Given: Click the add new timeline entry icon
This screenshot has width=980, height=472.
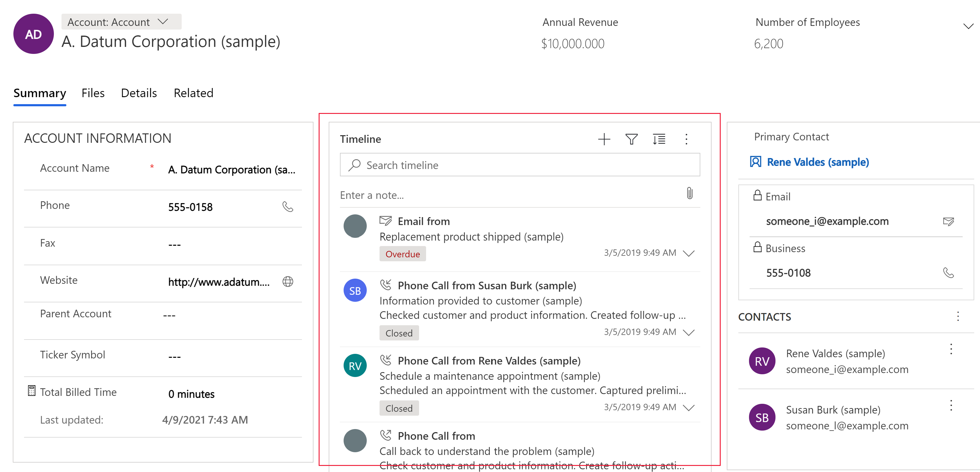Looking at the screenshot, I should [604, 139].
